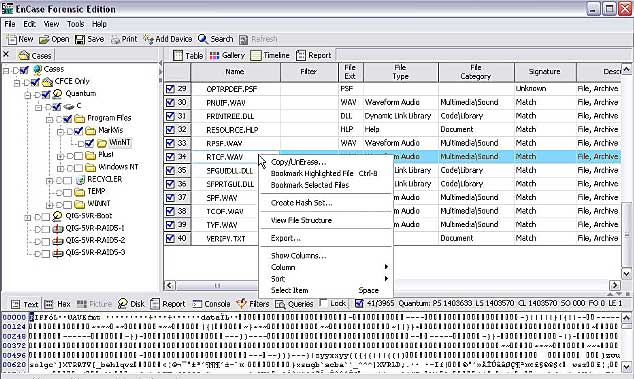
Task: Click the Quantum evidence device icon
Action: (57, 93)
